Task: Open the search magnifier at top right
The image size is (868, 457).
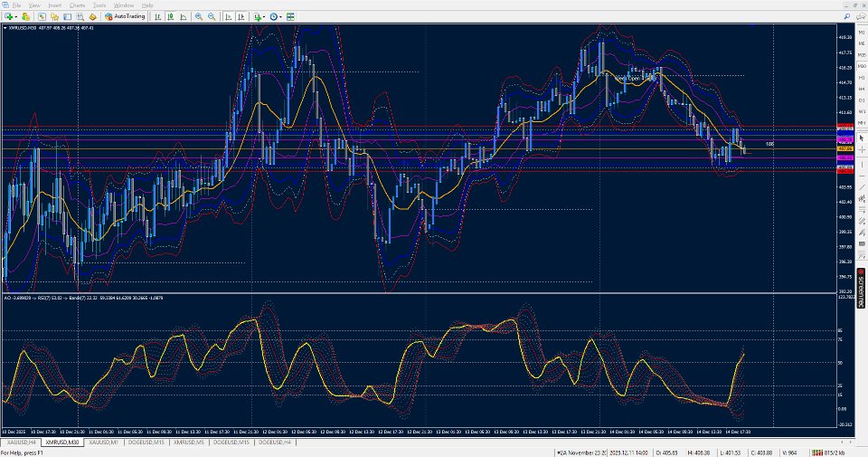Action: (x=847, y=16)
